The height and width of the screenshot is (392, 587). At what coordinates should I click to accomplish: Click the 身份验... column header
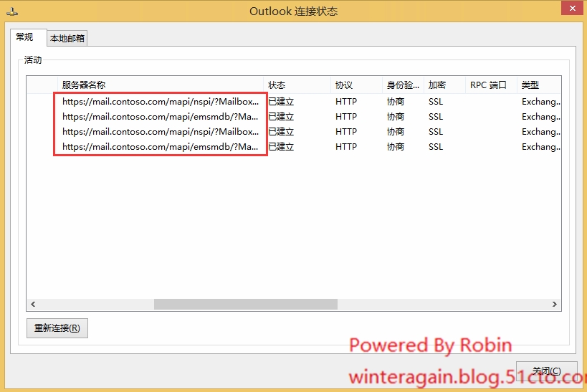[404, 85]
